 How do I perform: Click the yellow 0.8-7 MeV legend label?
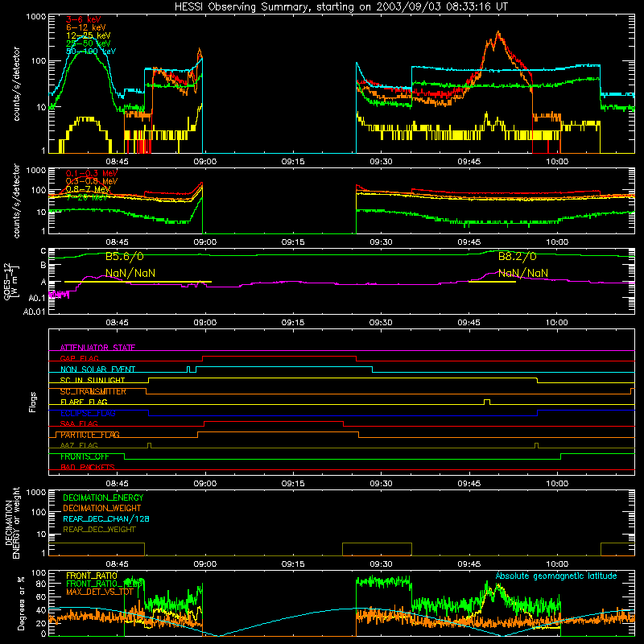[x=88, y=189]
